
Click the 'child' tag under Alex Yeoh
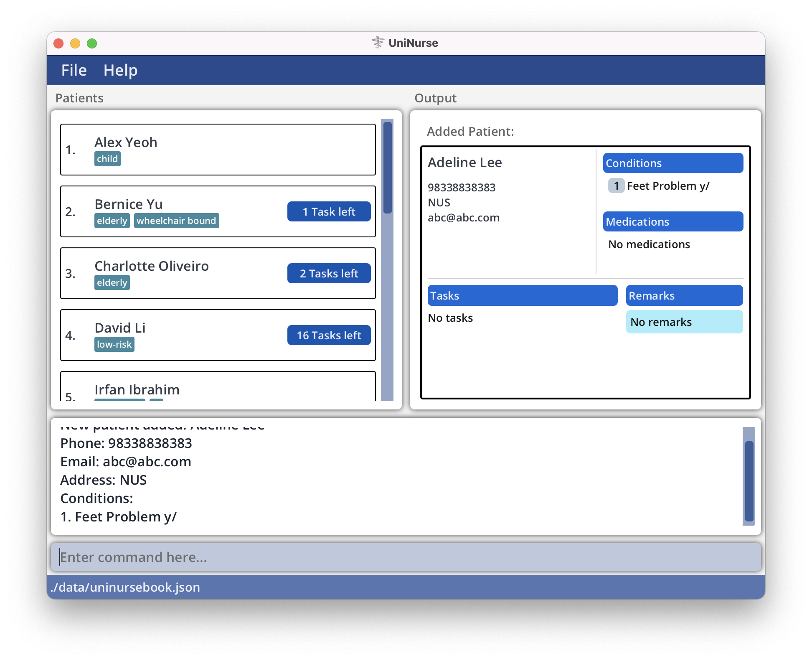pyautogui.click(x=107, y=159)
